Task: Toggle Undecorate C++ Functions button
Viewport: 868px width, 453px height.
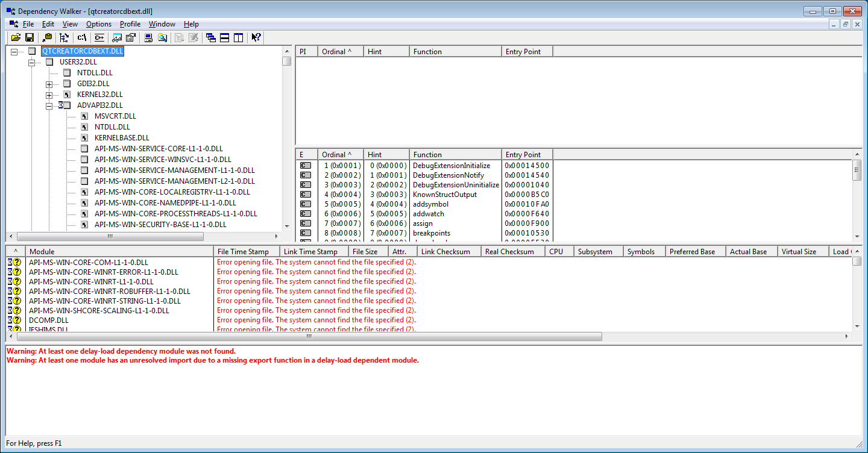Action: tap(99, 37)
